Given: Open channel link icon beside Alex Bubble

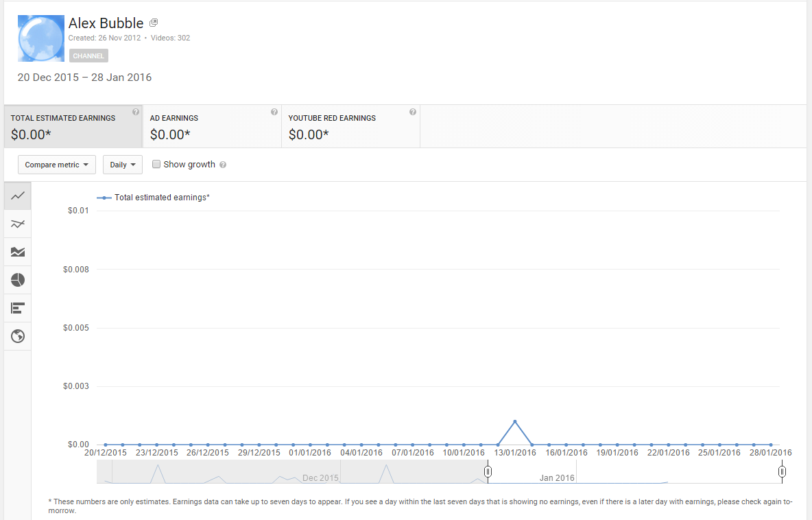Looking at the screenshot, I should (154, 23).
